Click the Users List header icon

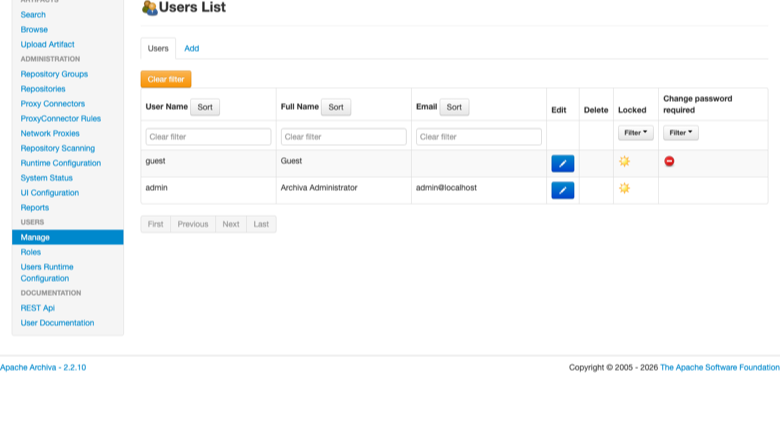click(x=149, y=7)
